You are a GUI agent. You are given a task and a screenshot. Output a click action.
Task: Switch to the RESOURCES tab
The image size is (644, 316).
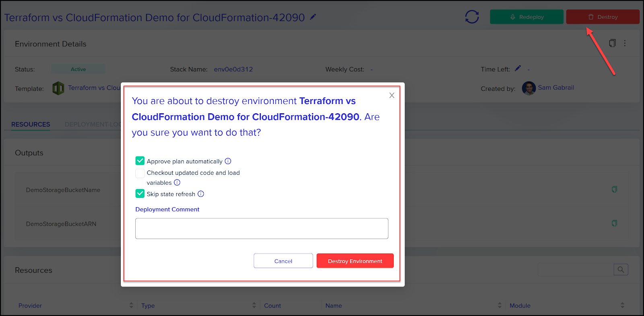[31, 125]
